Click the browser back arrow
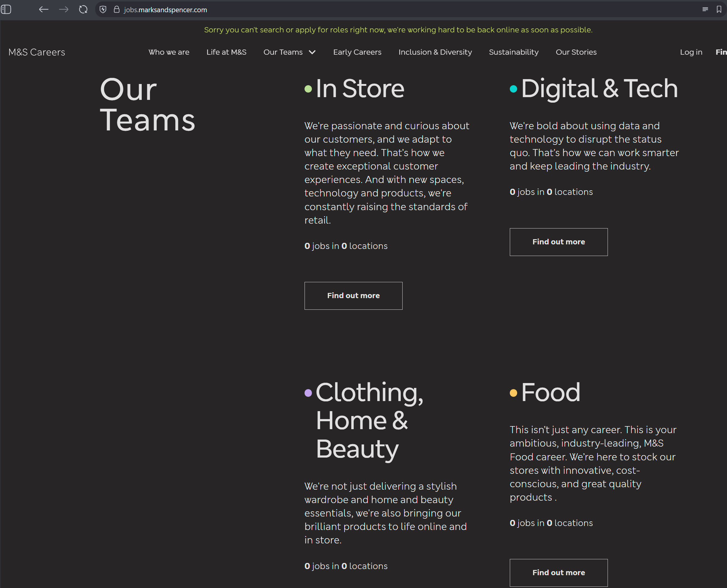The height and width of the screenshot is (588, 727). click(44, 9)
